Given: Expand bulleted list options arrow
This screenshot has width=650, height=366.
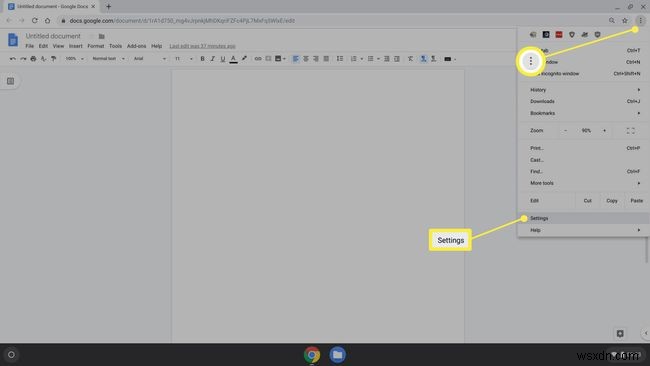Looking at the screenshot, I should tap(378, 59).
